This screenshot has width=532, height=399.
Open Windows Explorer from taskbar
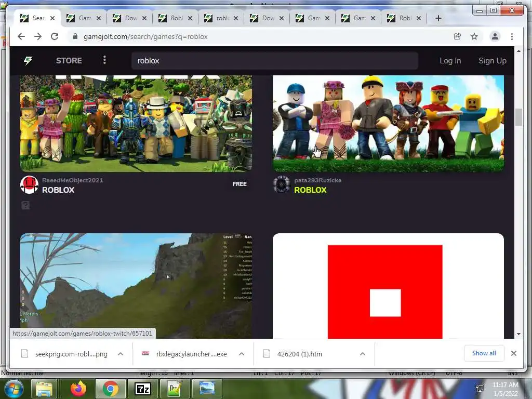45,389
